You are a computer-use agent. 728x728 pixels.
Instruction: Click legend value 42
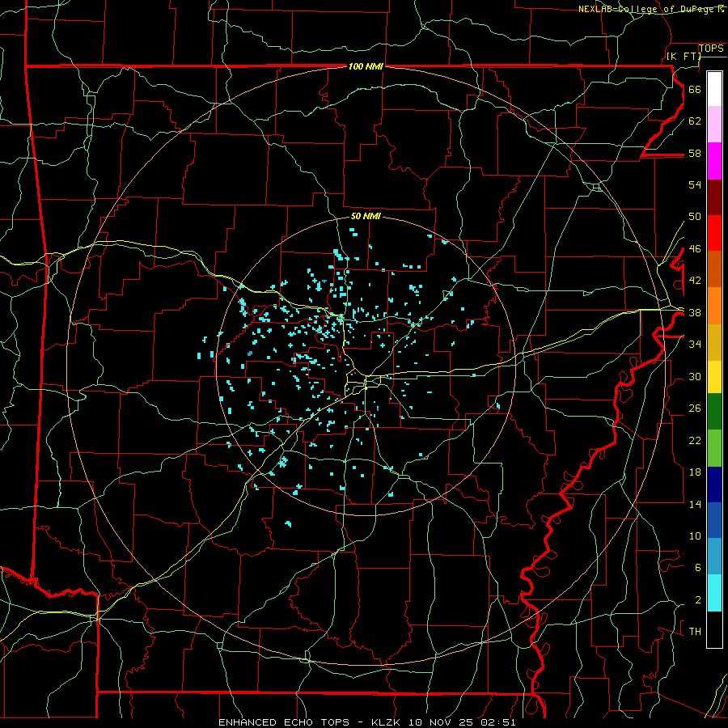[x=694, y=280]
